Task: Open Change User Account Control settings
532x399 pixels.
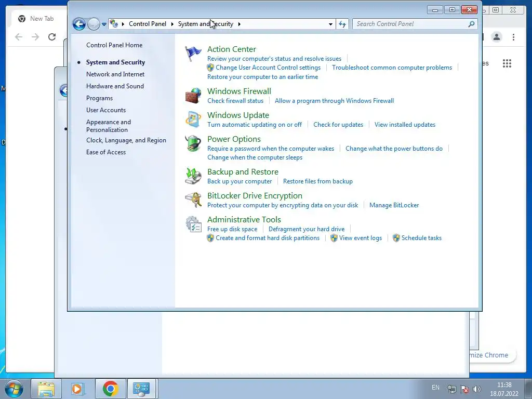Action: point(268,68)
